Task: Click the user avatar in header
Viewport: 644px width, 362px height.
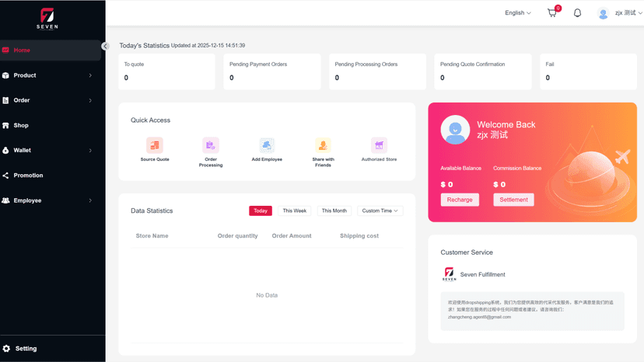Action: coord(603,13)
